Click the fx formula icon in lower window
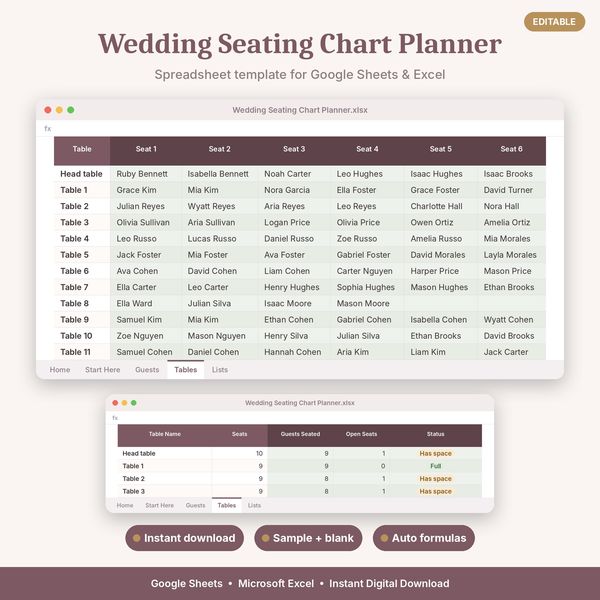The width and height of the screenshot is (600, 600). point(115,418)
